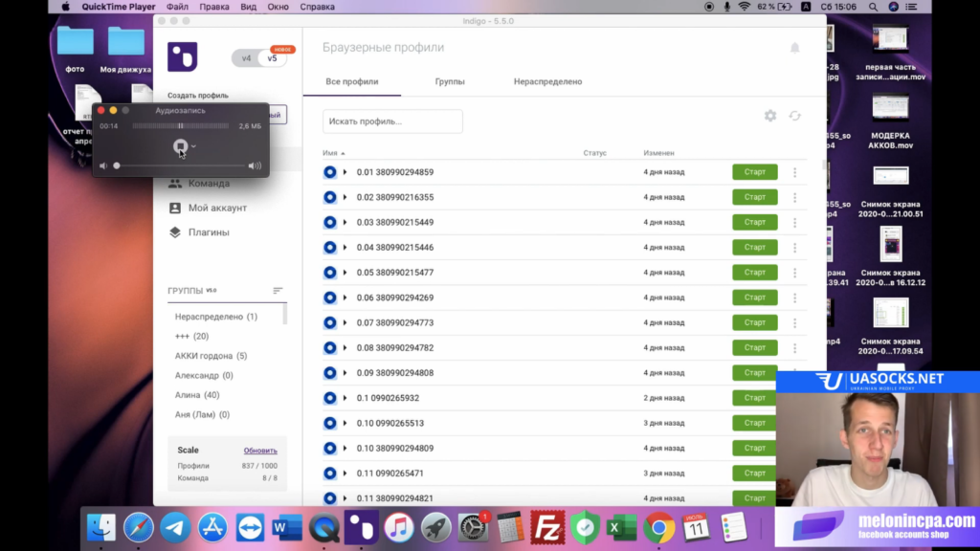Expand profile 0.02 380990216355 details
The image size is (980, 551).
345,197
